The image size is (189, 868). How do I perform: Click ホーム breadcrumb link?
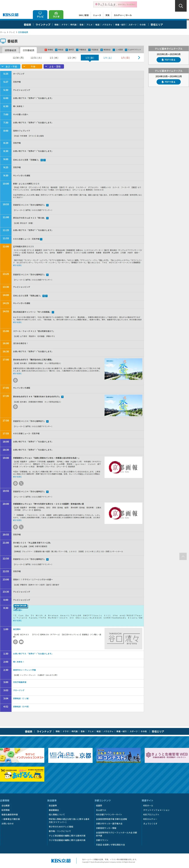click(x=3, y=32)
